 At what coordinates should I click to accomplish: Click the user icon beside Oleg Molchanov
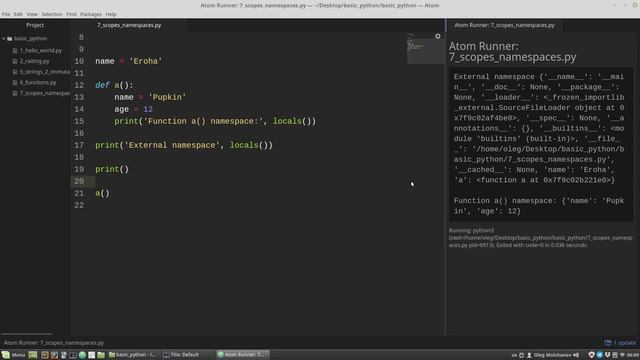pos(529,355)
